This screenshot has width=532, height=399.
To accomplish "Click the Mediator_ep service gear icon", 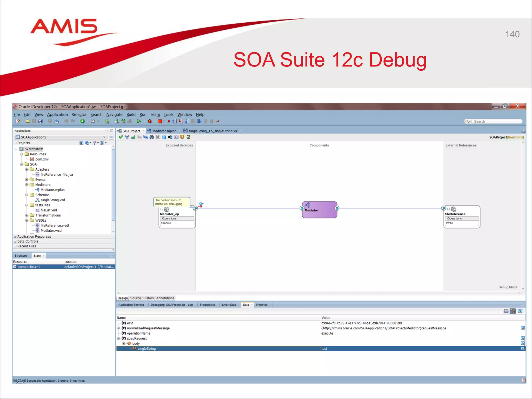I will pyautogui.click(x=167, y=209).
